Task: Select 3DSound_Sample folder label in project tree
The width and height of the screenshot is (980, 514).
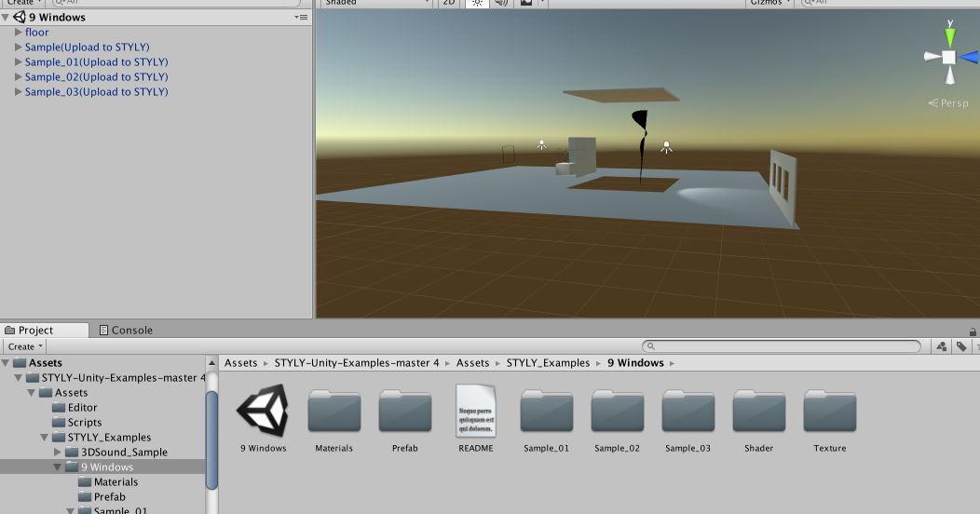Action: [x=125, y=453]
